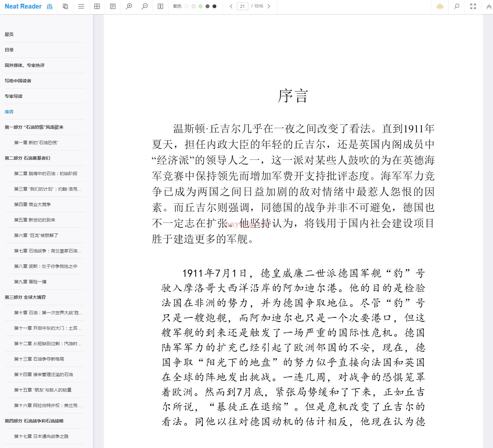Go to previous page with left chevron
493x448 pixels.
(x=231, y=6)
